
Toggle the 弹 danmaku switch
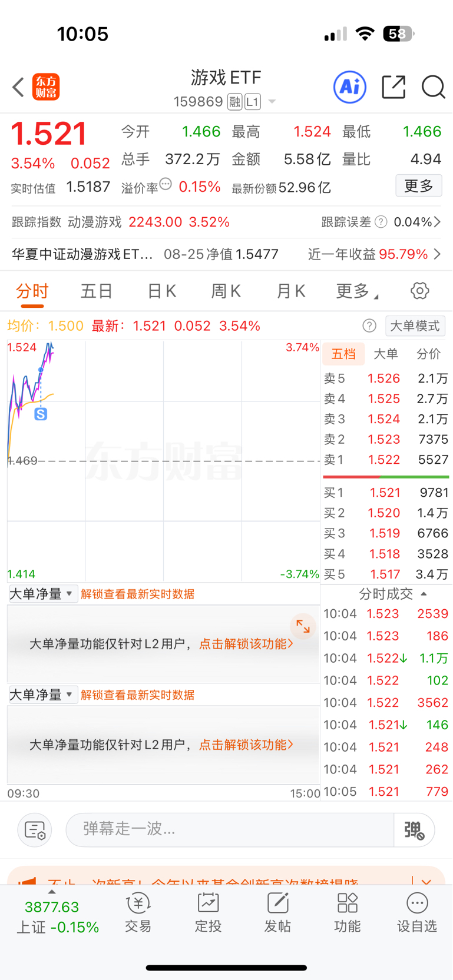pyautogui.click(x=414, y=830)
